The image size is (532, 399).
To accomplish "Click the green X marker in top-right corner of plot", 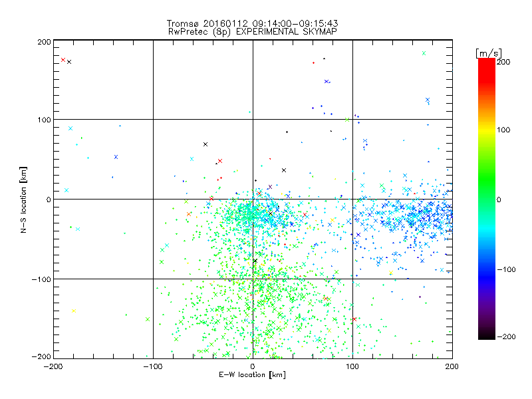I will point(424,53).
